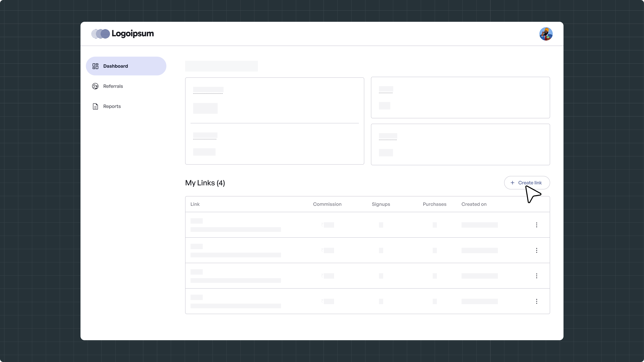Click the Signups column header
This screenshot has width=644, height=362.
coord(381,204)
